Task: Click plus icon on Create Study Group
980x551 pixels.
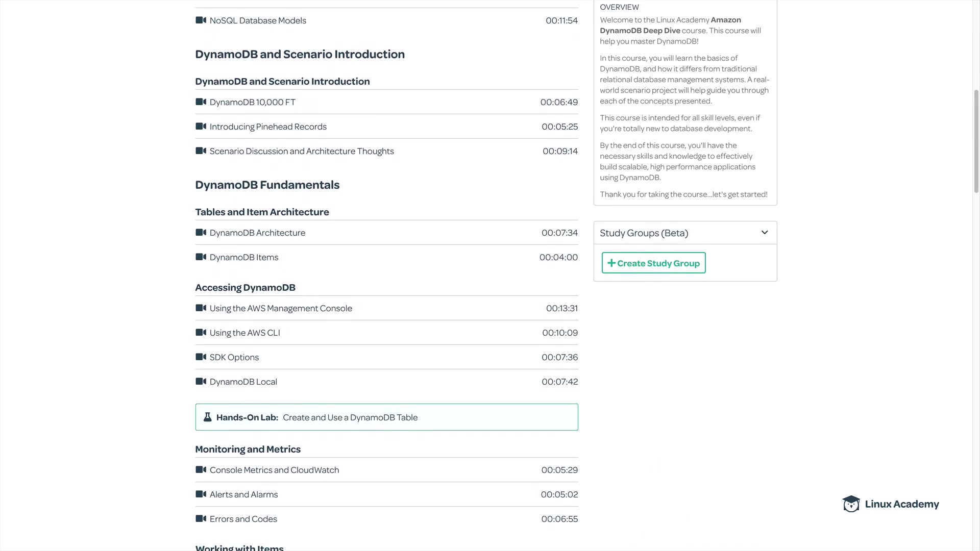Action: click(611, 263)
